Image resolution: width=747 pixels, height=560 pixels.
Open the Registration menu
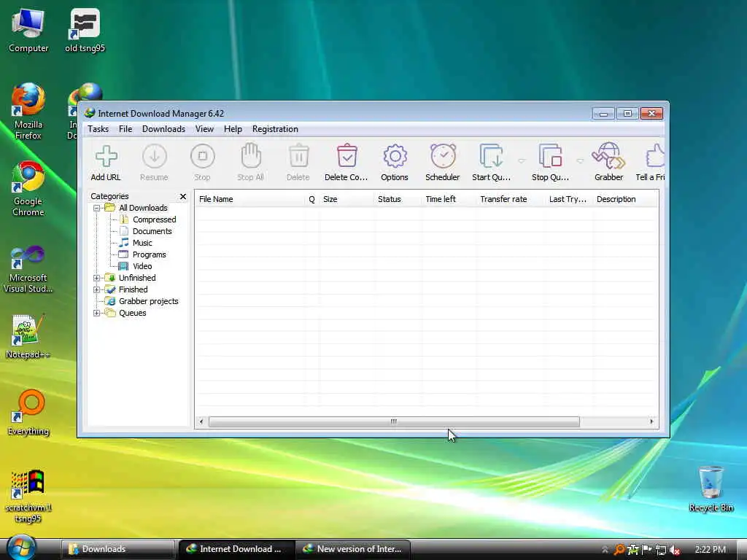coord(275,129)
